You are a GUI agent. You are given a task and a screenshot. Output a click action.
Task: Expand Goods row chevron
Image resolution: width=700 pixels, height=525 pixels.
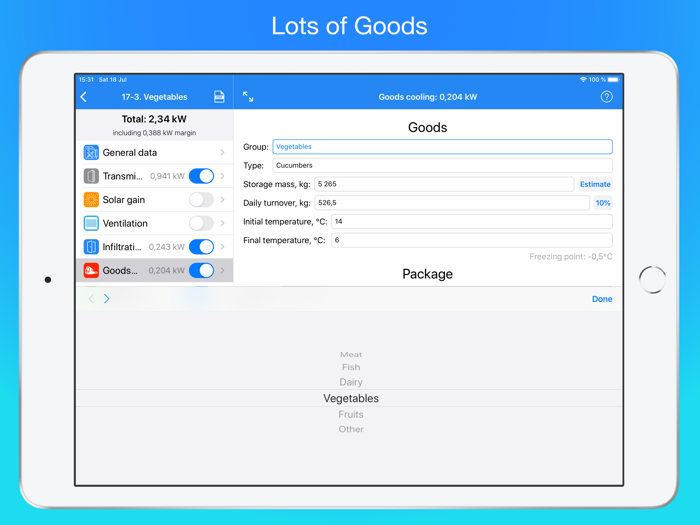point(222,271)
